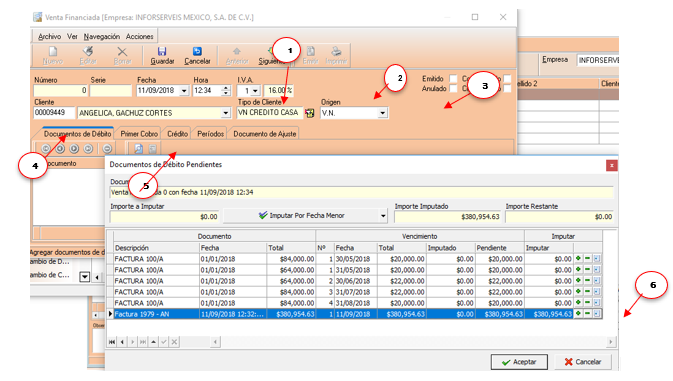Screen dimensions: 673x381
Task: Select the Documentos de Débito tab
Action: pyautogui.click(x=78, y=134)
